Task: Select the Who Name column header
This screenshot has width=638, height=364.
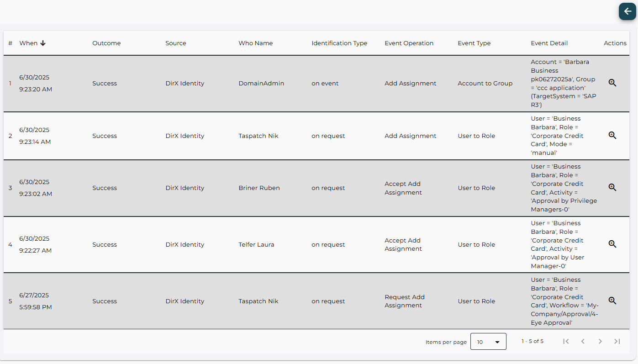Action: coord(255,43)
